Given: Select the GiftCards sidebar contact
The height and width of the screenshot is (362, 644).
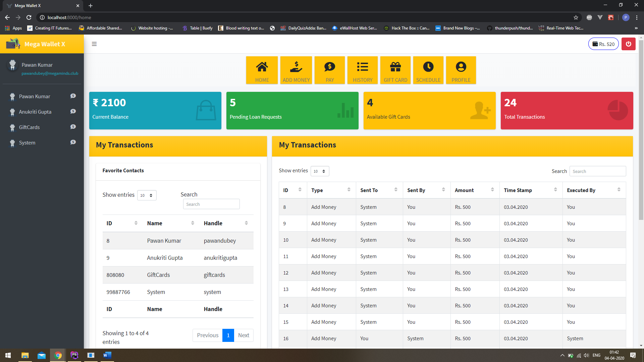Looking at the screenshot, I should coord(29,127).
